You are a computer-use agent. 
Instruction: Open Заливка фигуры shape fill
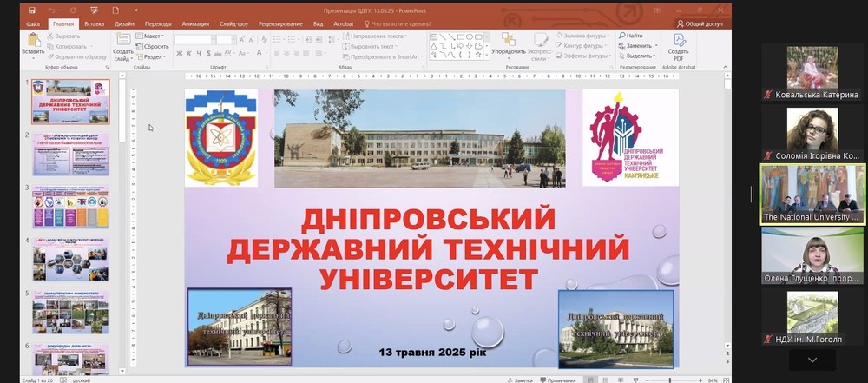pos(582,36)
